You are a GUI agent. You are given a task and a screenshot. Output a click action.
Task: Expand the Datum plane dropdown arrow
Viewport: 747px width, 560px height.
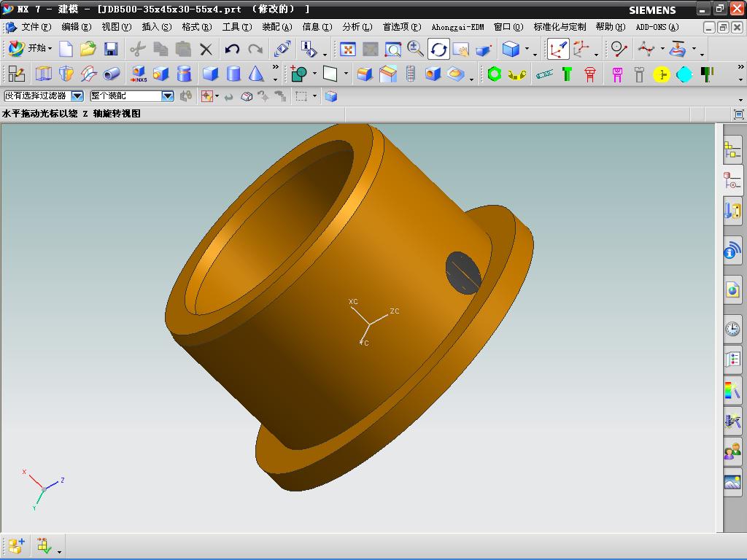(346, 74)
